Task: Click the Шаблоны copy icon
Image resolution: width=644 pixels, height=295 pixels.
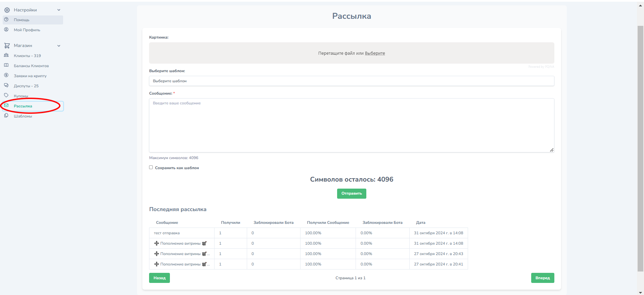Action: point(6,115)
